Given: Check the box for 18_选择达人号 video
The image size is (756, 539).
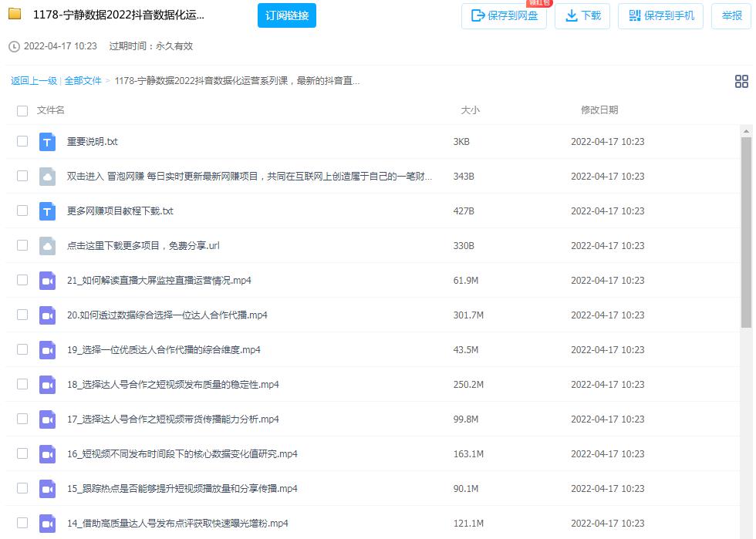Looking at the screenshot, I should tap(22, 384).
